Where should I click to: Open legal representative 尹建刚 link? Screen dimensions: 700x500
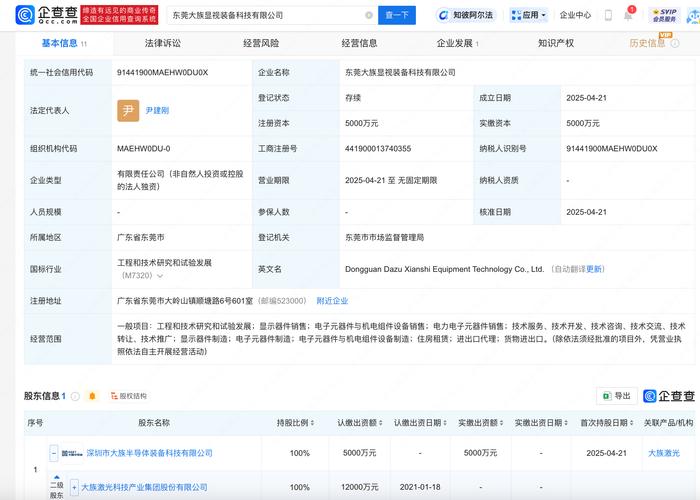[x=157, y=110]
